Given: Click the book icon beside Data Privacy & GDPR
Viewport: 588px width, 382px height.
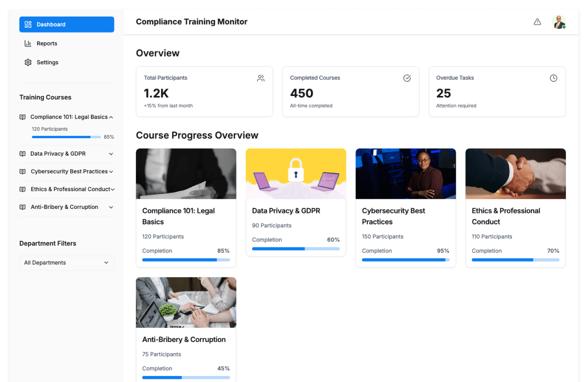Looking at the screenshot, I should tap(23, 154).
